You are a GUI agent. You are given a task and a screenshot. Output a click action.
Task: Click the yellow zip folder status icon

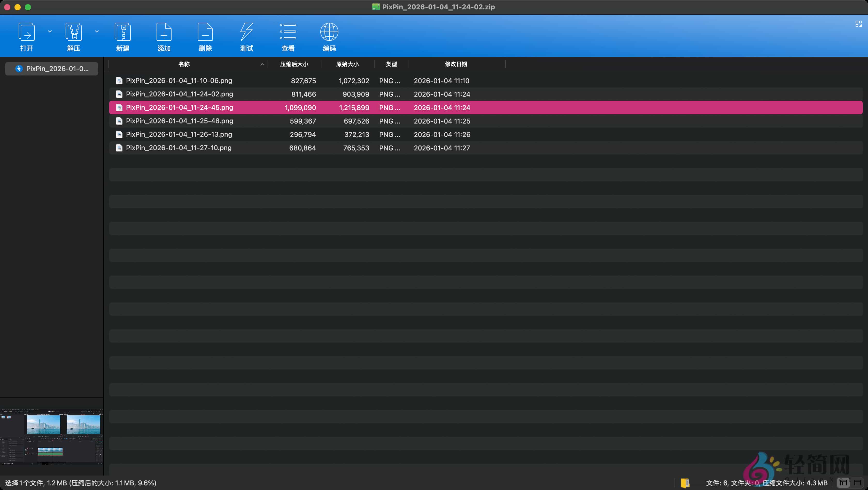pos(685,483)
